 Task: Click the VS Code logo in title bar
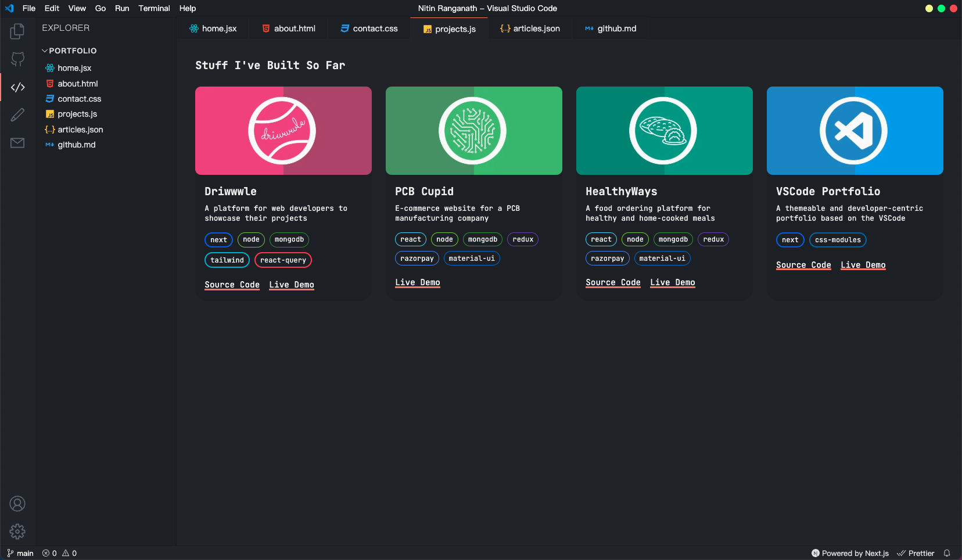click(9, 8)
